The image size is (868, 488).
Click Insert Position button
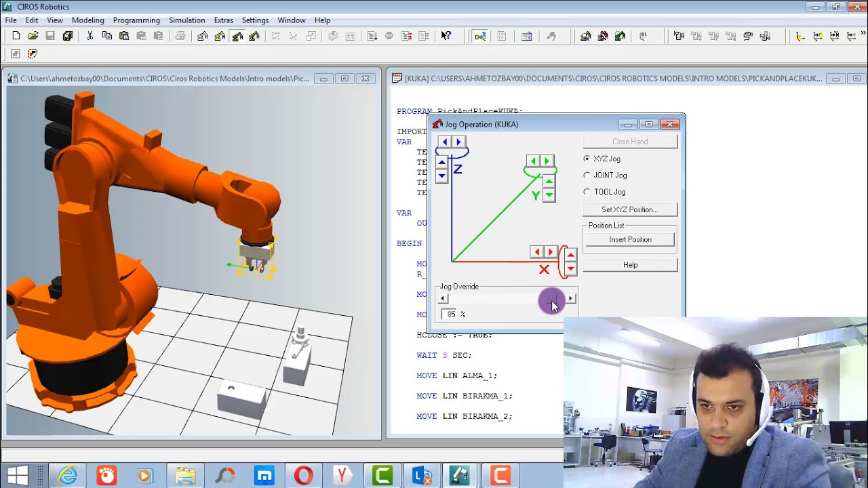coord(630,239)
